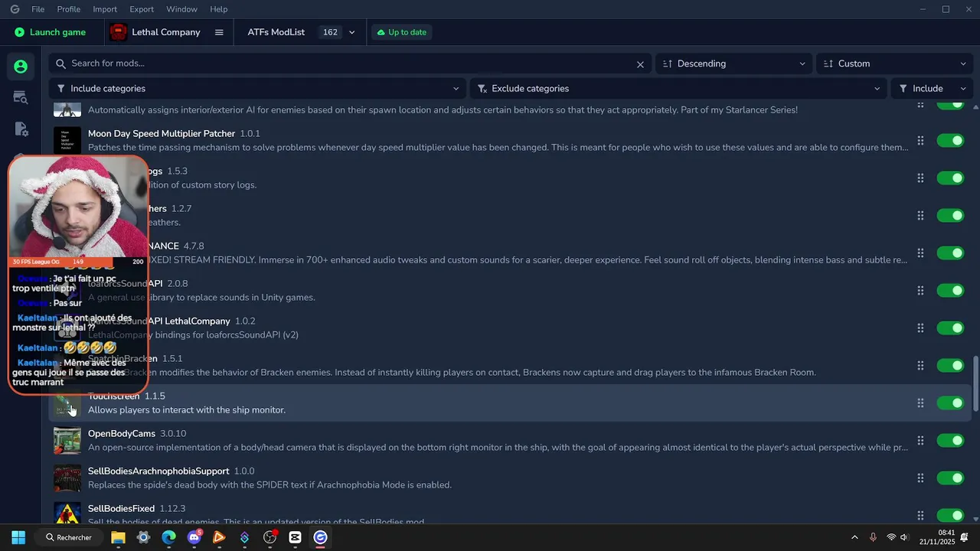Click drag handle on the 1.5.3 story logs row
The image size is (980, 551).
(x=920, y=178)
